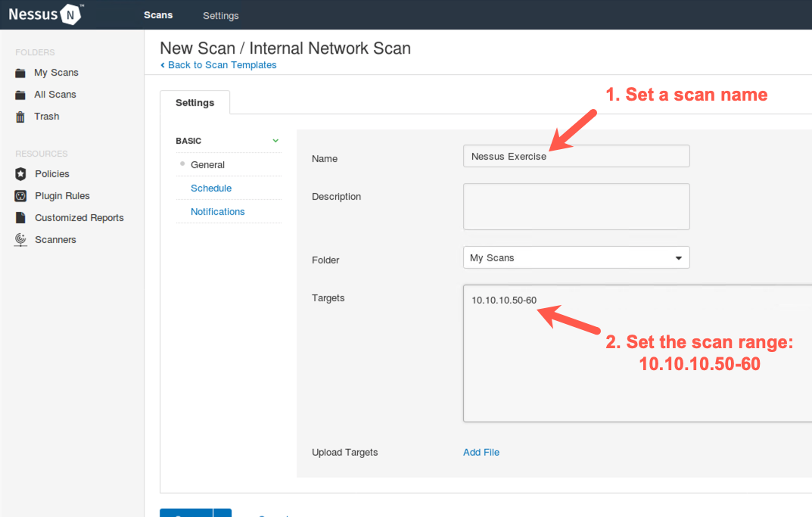Open Settings in the top navigation bar

tap(220, 16)
